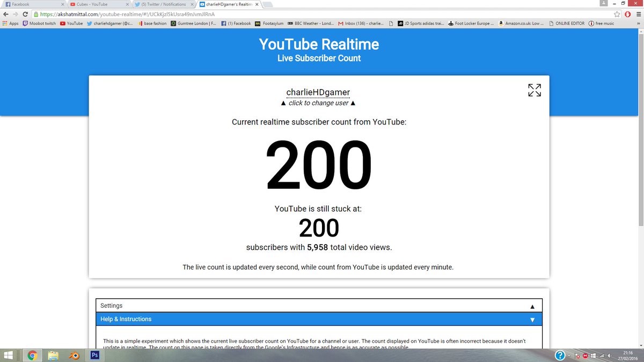Open Chrome from the taskbar
The height and width of the screenshot is (362, 644).
point(32,355)
